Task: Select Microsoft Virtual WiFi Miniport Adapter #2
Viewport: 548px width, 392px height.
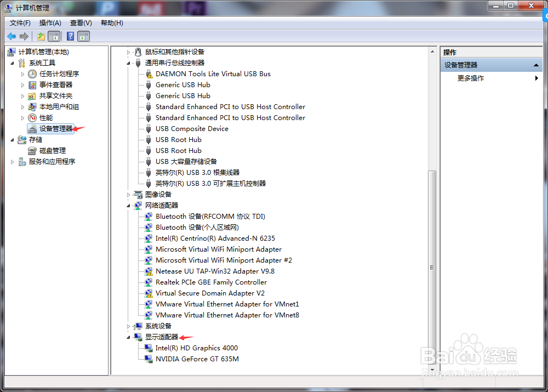Action: (224, 260)
